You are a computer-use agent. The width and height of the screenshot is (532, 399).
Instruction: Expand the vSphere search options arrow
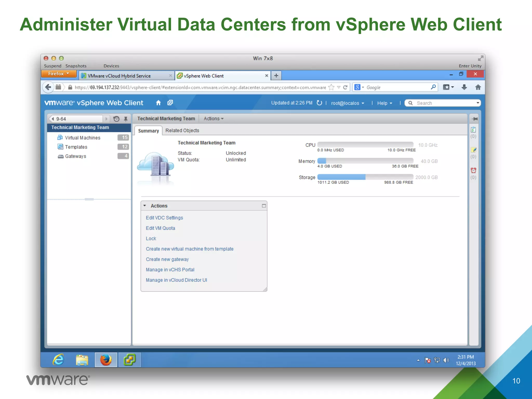point(477,103)
